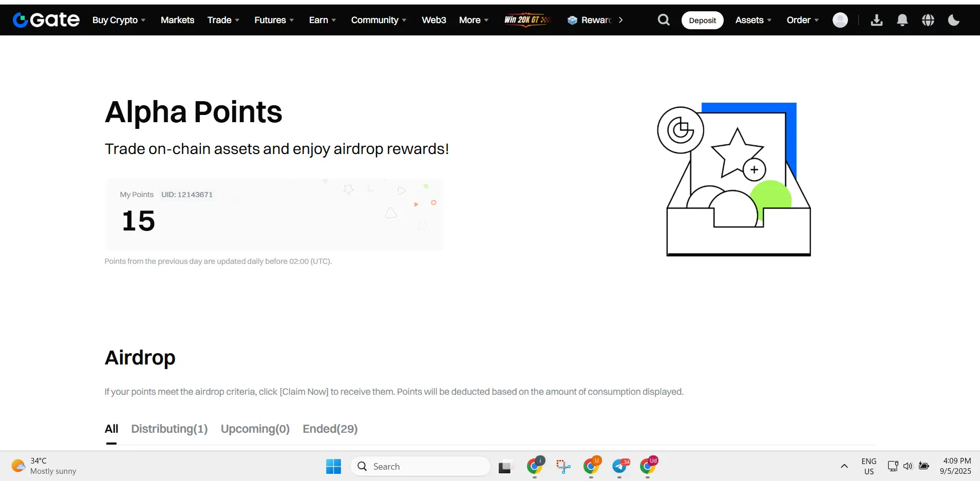980x481 pixels.
Task: Click the My Points value 15
Action: (x=139, y=221)
